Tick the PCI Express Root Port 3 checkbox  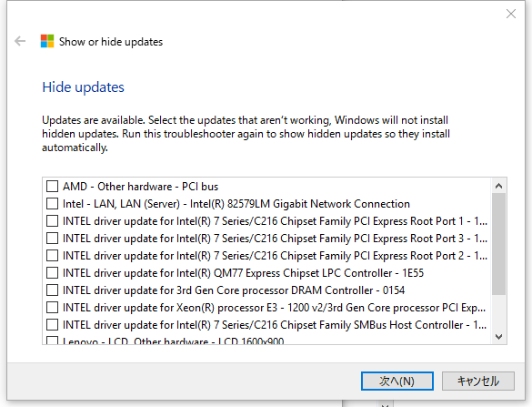tap(52, 239)
